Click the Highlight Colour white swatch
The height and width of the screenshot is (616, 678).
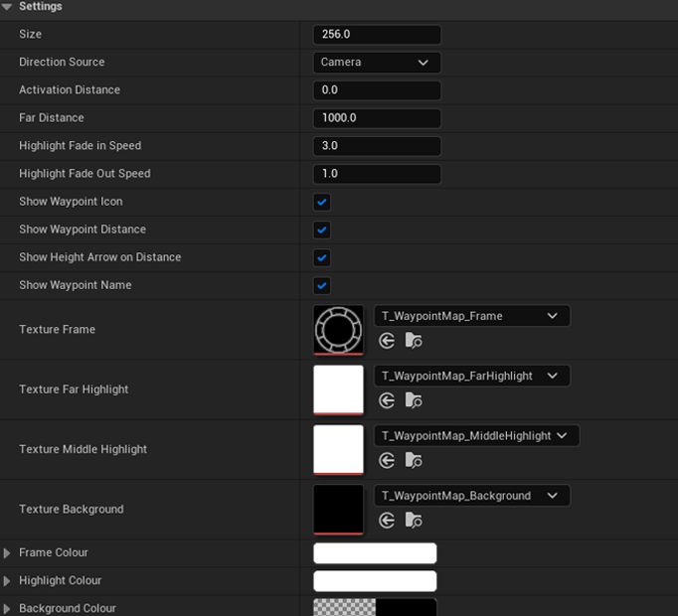coord(375,581)
